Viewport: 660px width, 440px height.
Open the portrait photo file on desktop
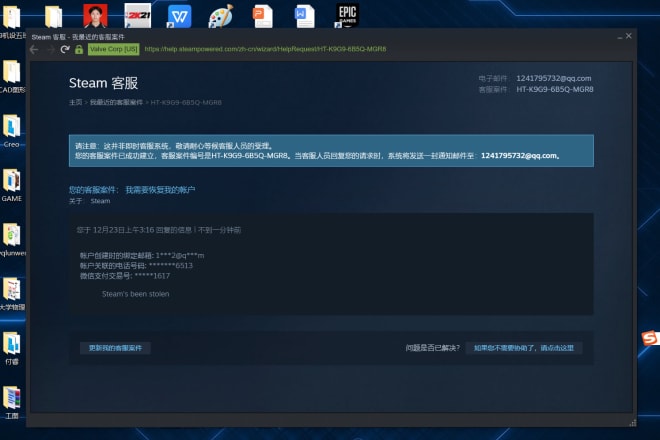point(95,16)
